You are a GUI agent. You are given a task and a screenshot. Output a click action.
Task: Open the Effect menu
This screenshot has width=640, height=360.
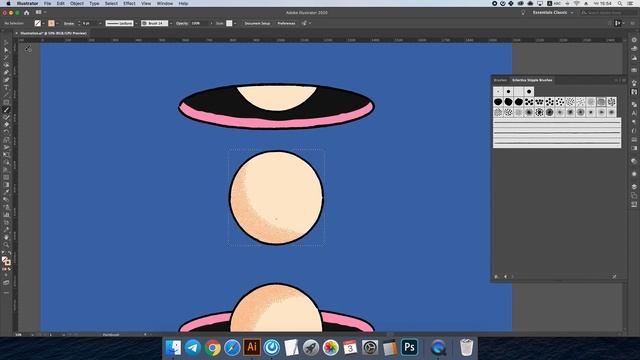click(x=129, y=3)
